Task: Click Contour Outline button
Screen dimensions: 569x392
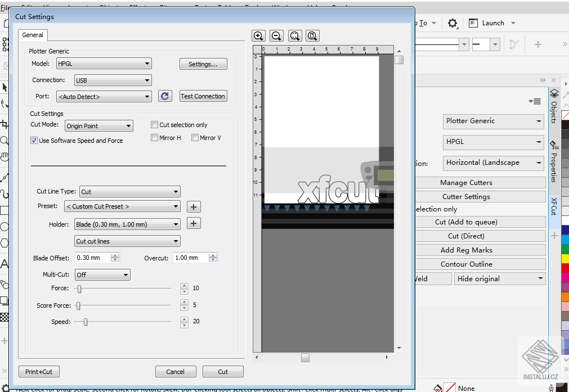Action: [481, 264]
